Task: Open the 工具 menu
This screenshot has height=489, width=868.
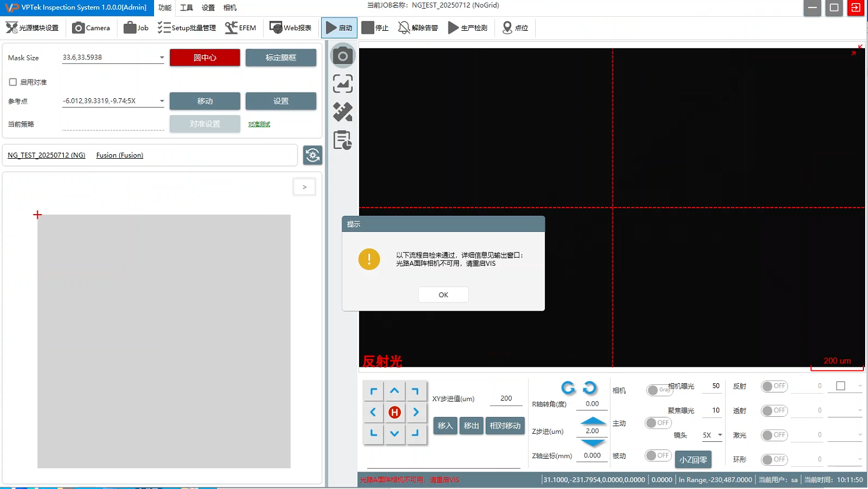Action: tap(186, 8)
